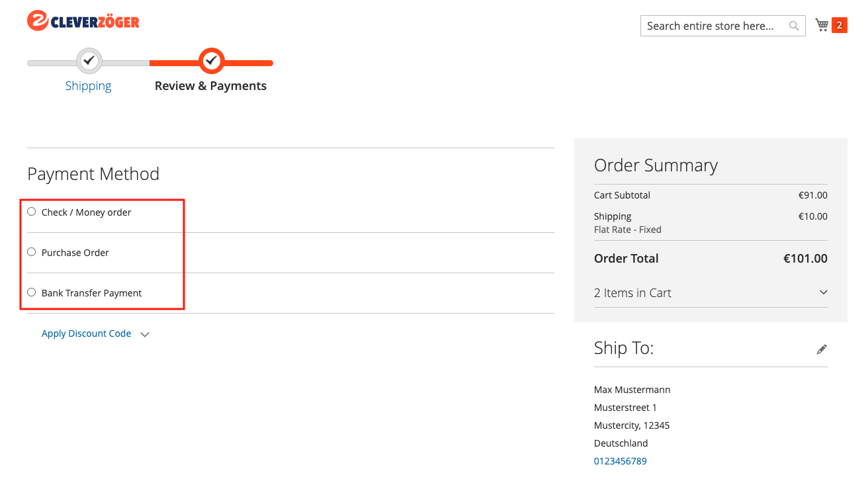Select Check / Money order payment
The width and height of the screenshot is (868, 483).
pyautogui.click(x=31, y=212)
